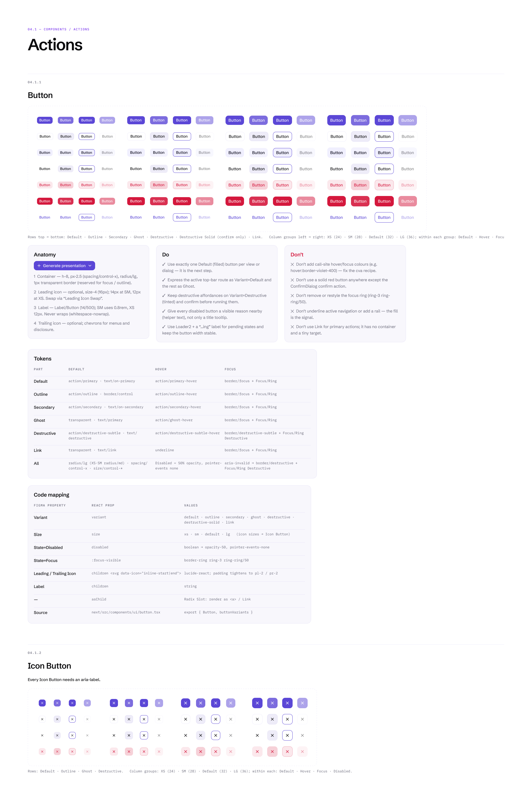Click the smallest faded solid red Button

(107, 201)
